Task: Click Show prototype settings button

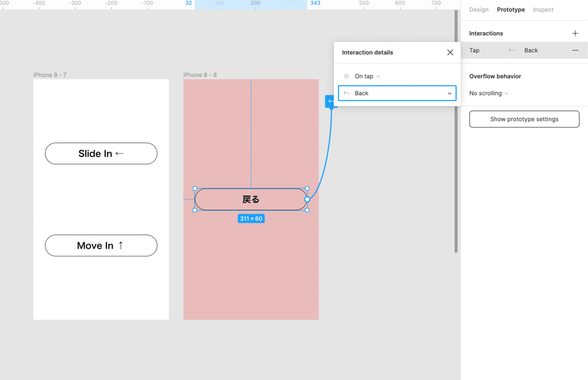Action: tap(524, 119)
